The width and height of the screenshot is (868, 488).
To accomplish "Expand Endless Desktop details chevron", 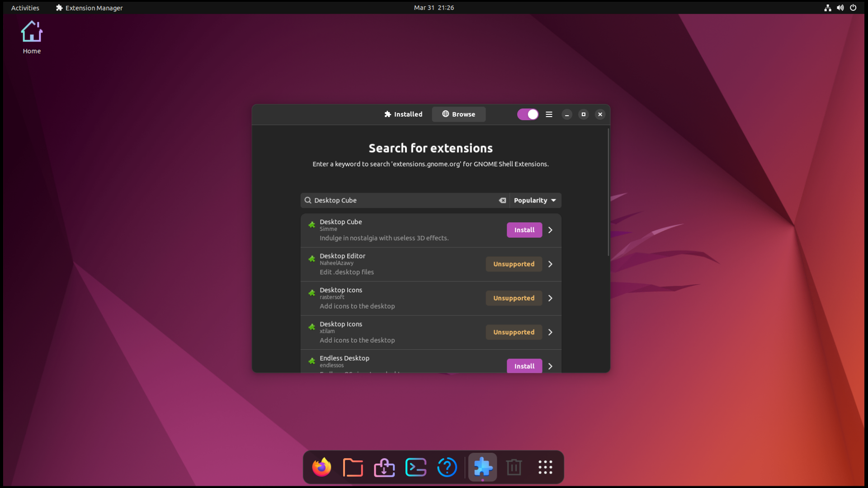I will coord(550,366).
